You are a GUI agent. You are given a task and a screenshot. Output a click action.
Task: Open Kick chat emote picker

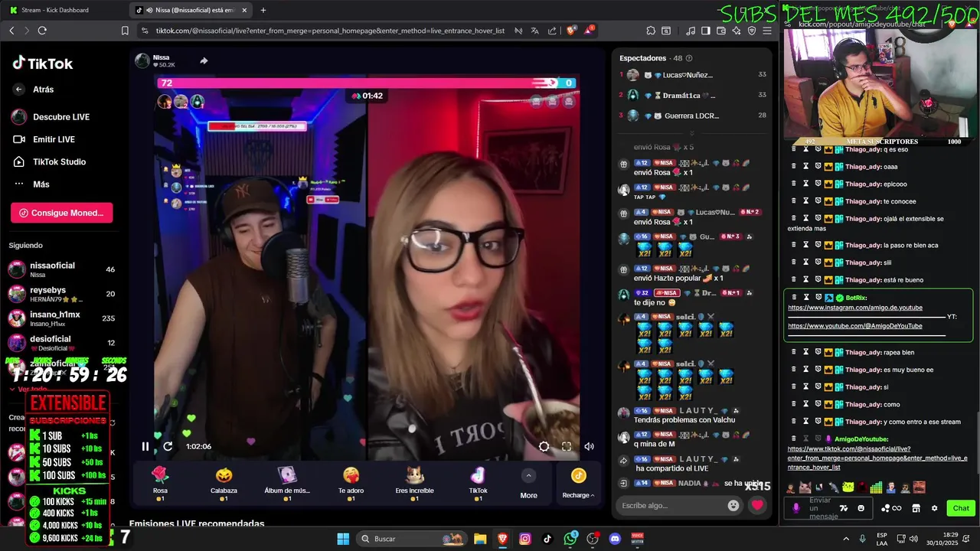[861, 508]
